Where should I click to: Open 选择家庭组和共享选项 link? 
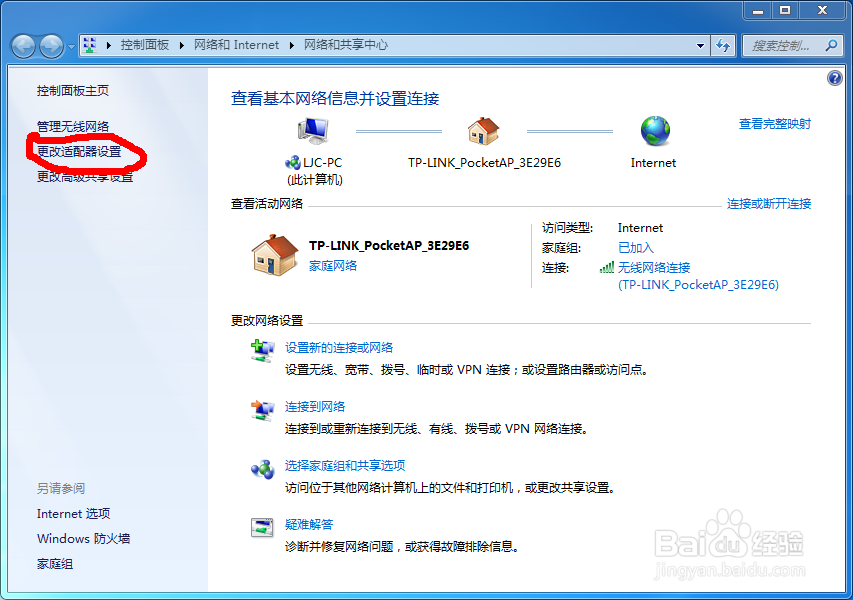[345, 465]
